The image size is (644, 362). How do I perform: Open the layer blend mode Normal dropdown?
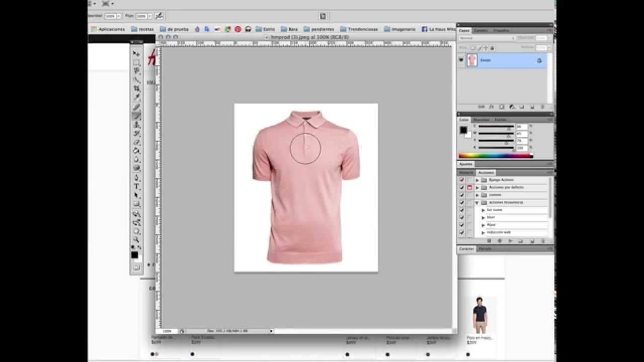[487, 38]
